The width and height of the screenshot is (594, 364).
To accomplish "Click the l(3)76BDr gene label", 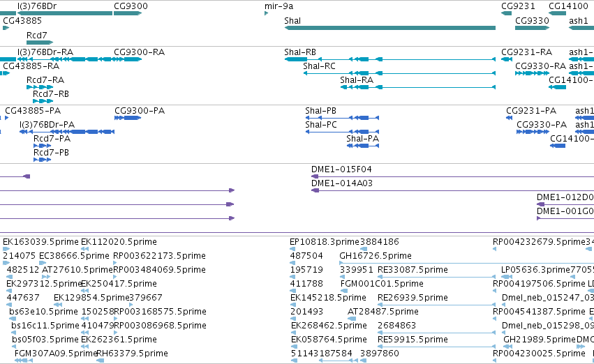I will (37, 6).
